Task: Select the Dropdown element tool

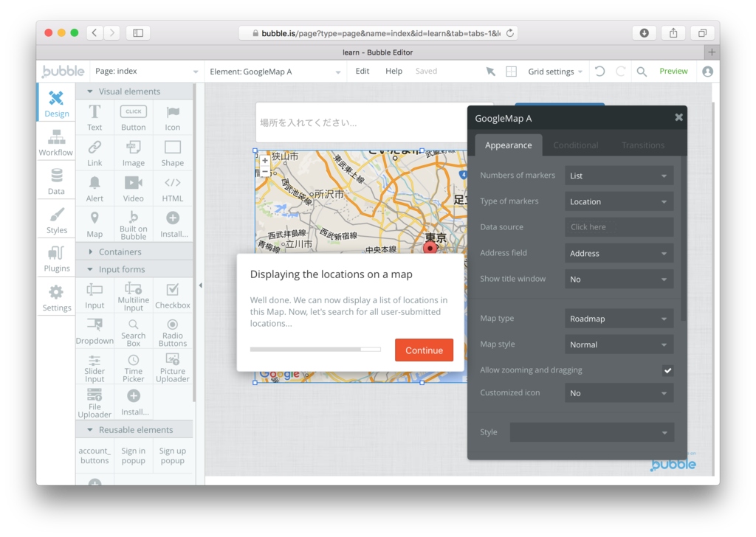Action: coord(94,332)
